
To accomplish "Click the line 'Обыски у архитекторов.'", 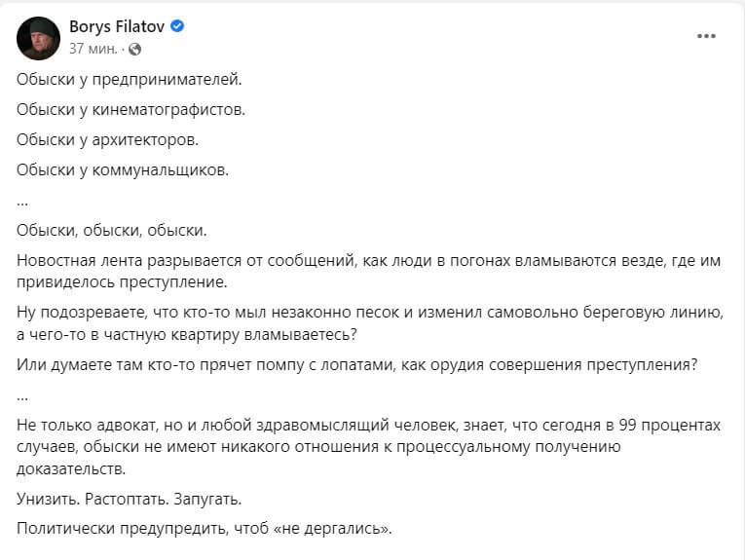I will coord(107,139).
